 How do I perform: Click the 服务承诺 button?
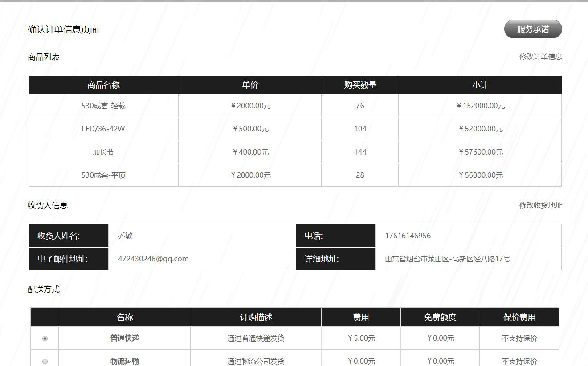533,29
